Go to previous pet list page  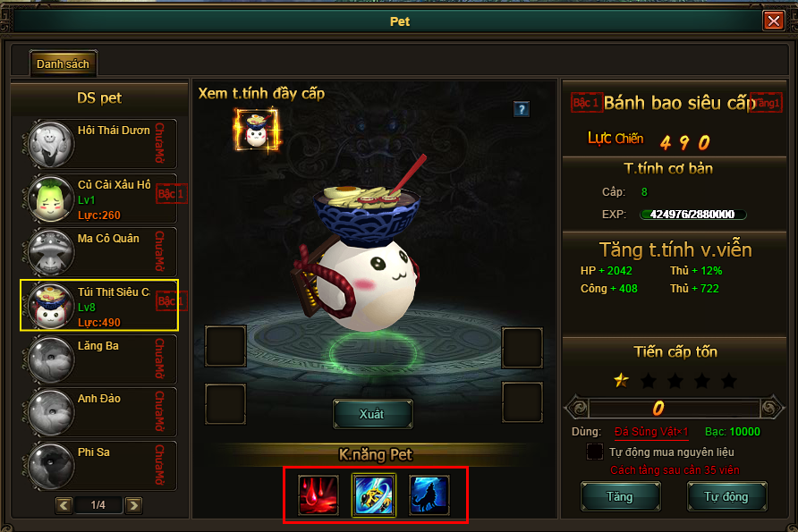pyautogui.click(x=64, y=505)
